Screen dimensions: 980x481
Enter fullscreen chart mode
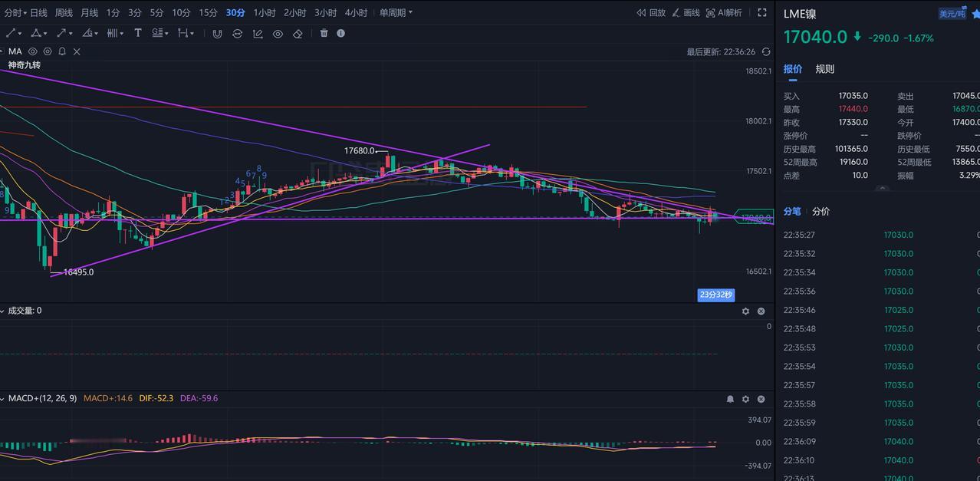(761, 12)
